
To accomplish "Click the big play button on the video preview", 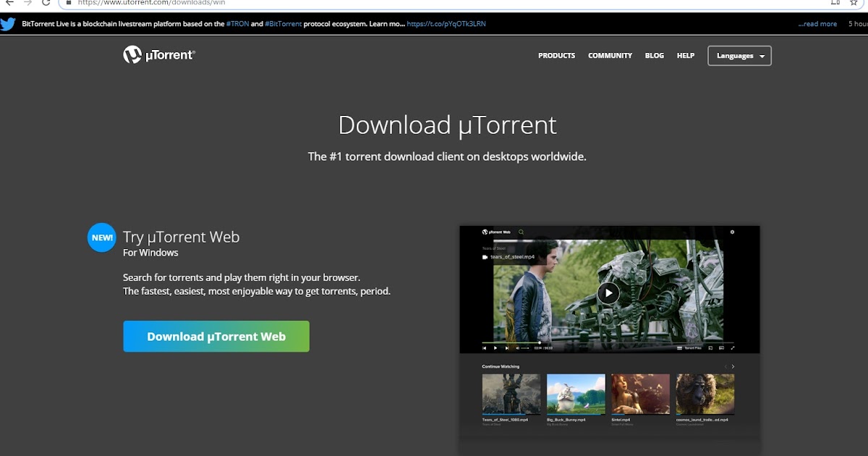I will tap(608, 293).
